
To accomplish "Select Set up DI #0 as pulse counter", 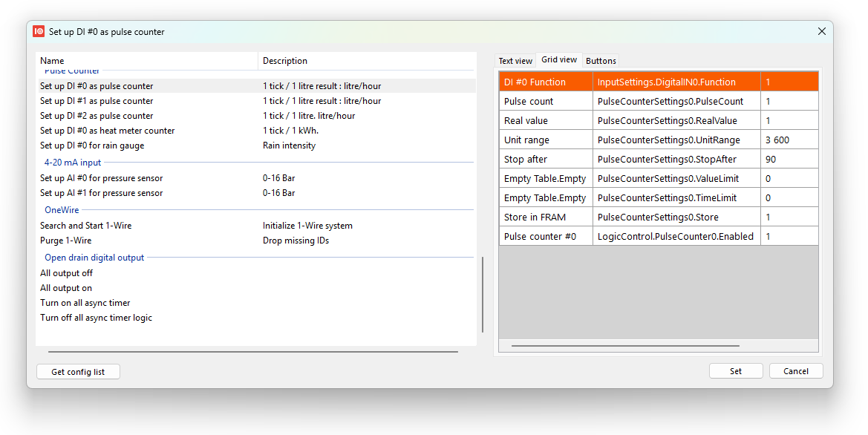I will [x=255, y=86].
